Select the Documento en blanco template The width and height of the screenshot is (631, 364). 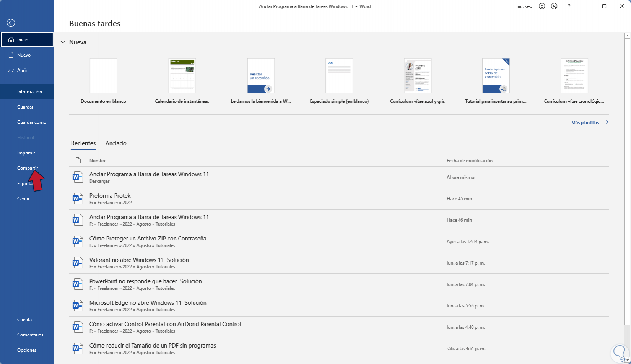tap(103, 81)
